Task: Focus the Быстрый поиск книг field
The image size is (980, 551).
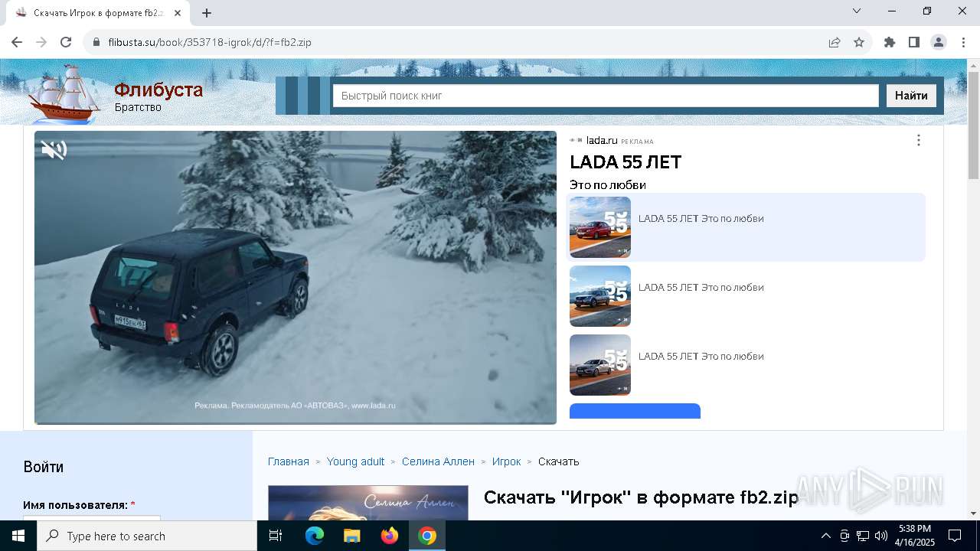Action: click(x=606, y=96)
